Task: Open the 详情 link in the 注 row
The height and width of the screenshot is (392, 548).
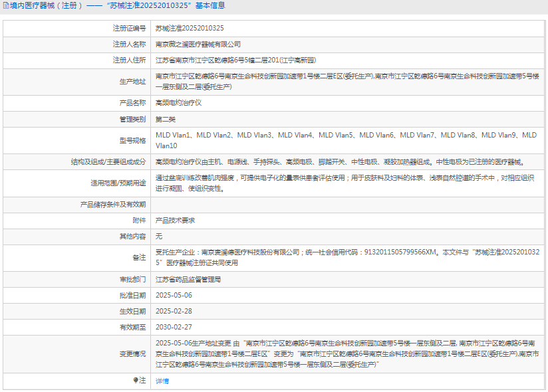Action: click(x=162, y=381)
